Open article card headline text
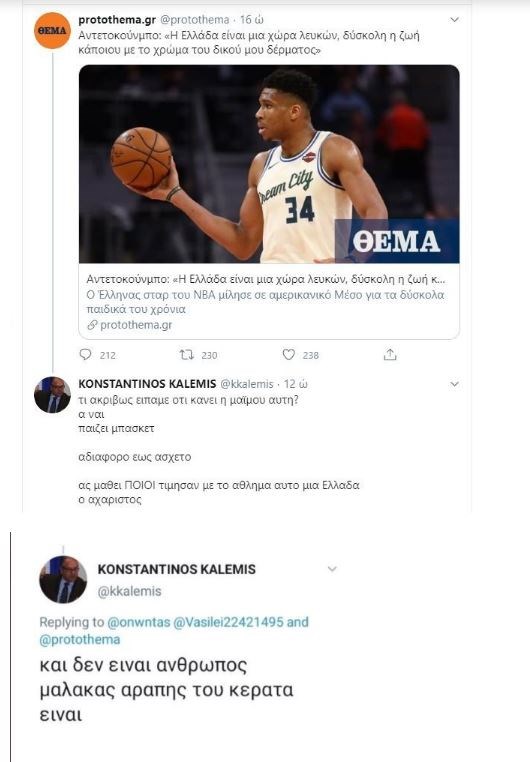Viewport: 530px width, 762px height. coord(266,279)
